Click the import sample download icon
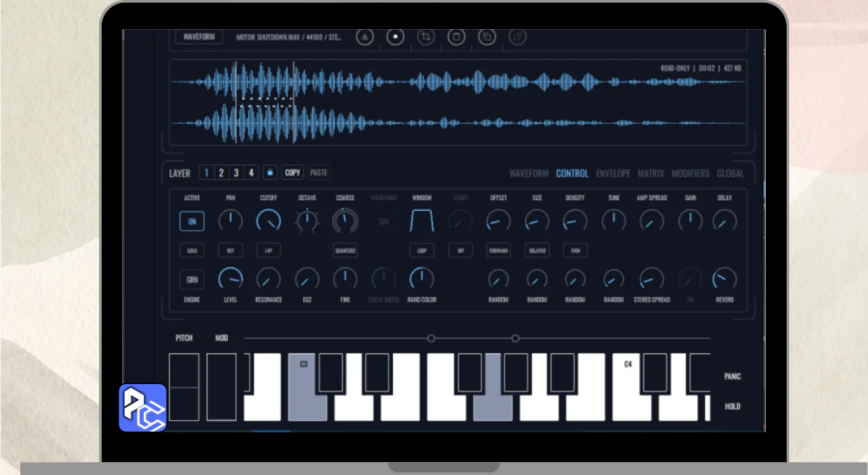 pyautogui.click(x=365, y=37)
